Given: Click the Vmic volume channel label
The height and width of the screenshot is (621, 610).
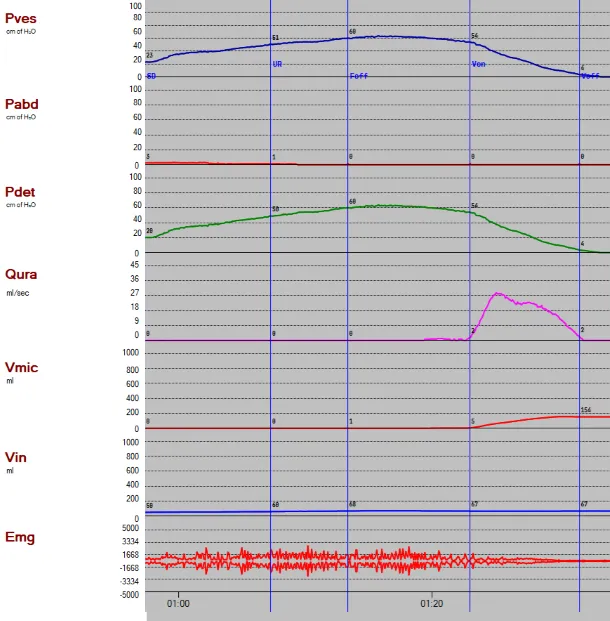Looking at the screenshot, I should (x=22, y=368).
